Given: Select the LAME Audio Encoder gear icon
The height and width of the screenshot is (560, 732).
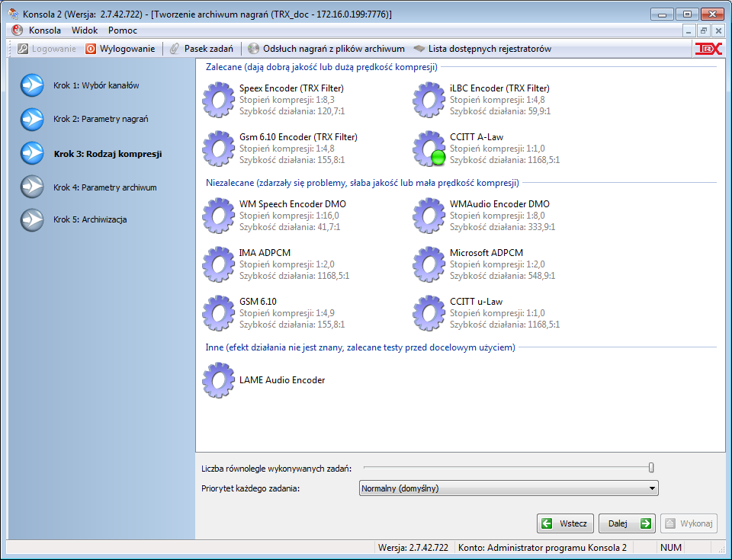Looking at the screenshot, I should coord(219,380).
